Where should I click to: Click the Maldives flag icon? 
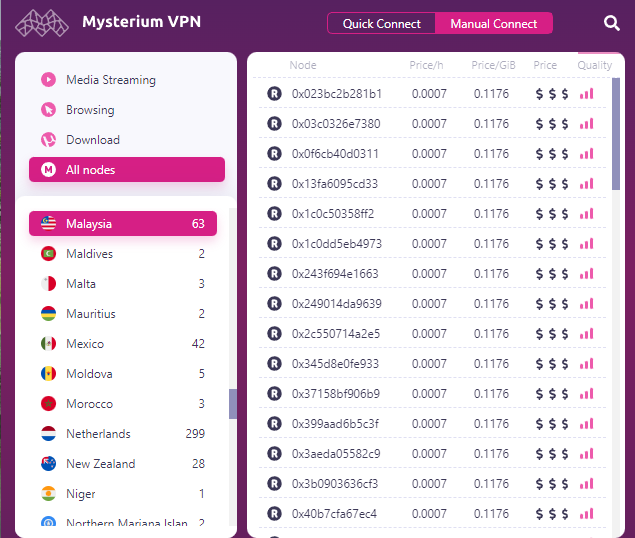[x=49, y=254]
